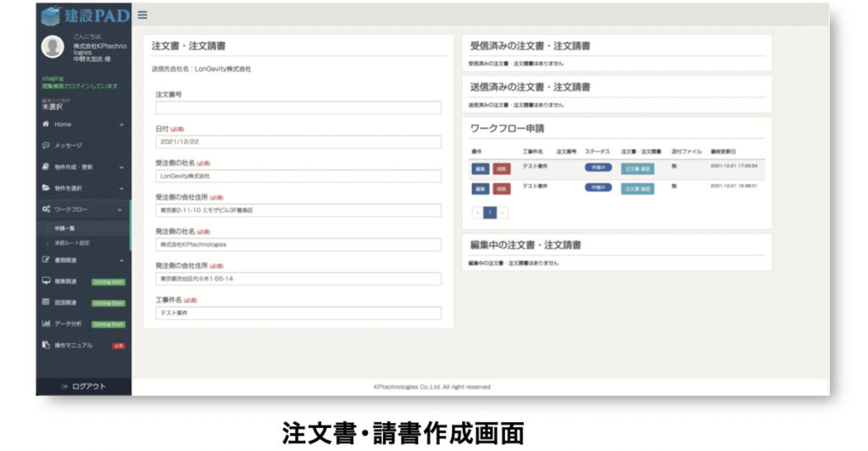Open データ分析 chart icon item
868x451 pixels.
coord(68,323)
